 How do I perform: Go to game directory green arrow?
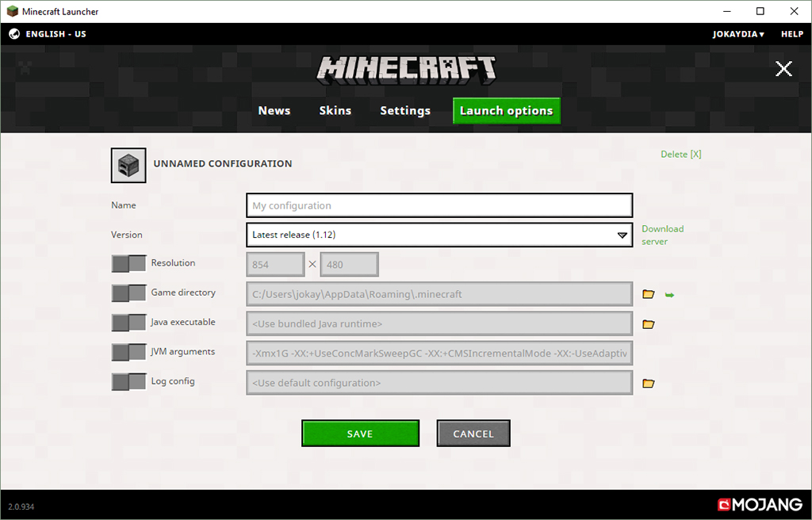(669, 295)
